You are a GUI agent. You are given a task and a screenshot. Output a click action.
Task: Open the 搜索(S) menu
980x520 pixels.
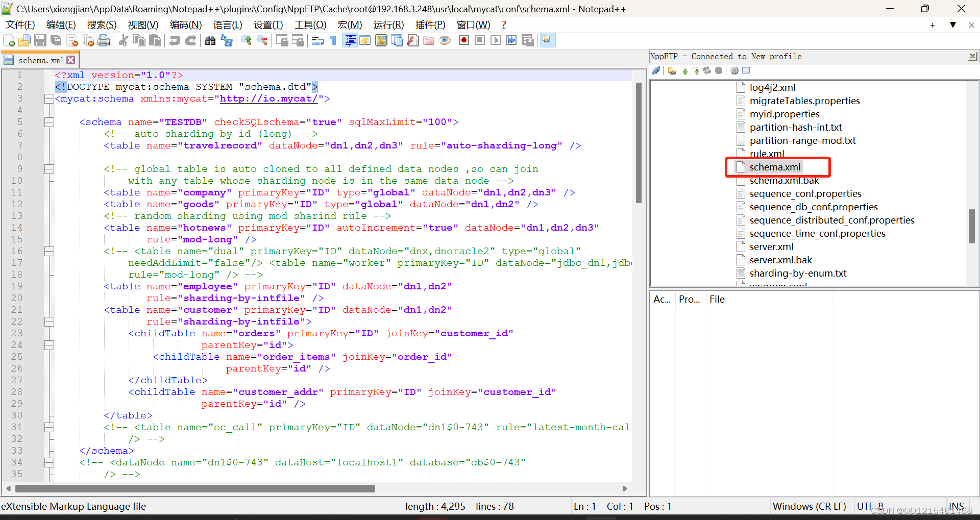click(102, 25)
